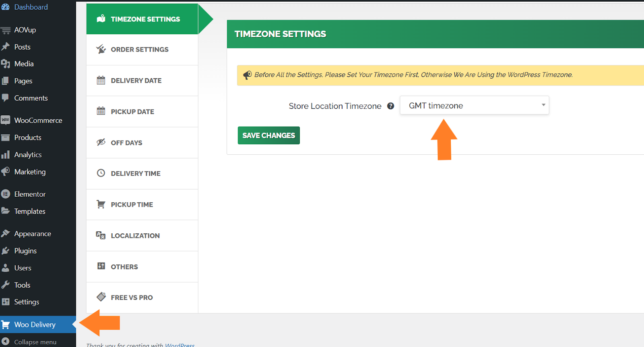This screenshot has height=347, width=644.
Task: Click the Localization translate icon
Action: 101,235
